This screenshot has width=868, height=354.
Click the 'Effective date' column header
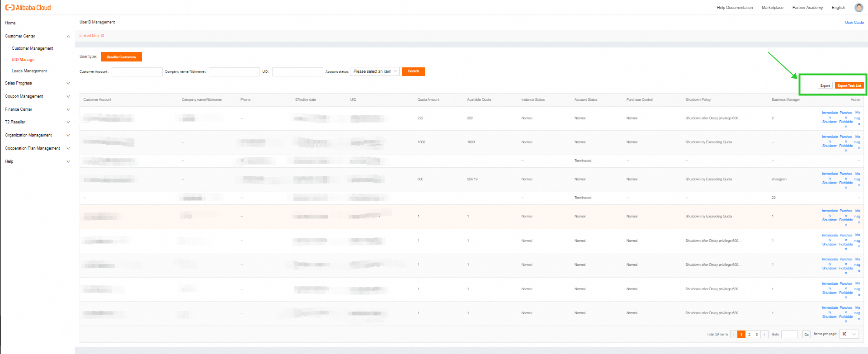tap(306, 100)
